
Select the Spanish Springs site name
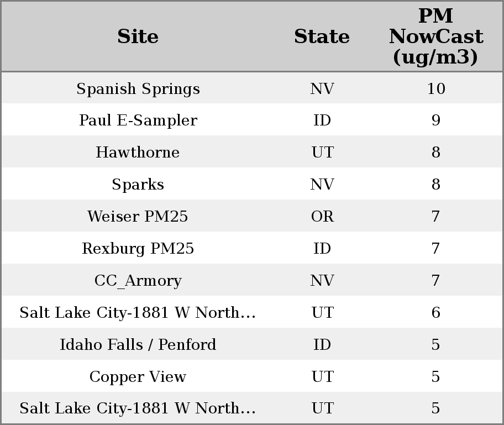click(138, 89)
